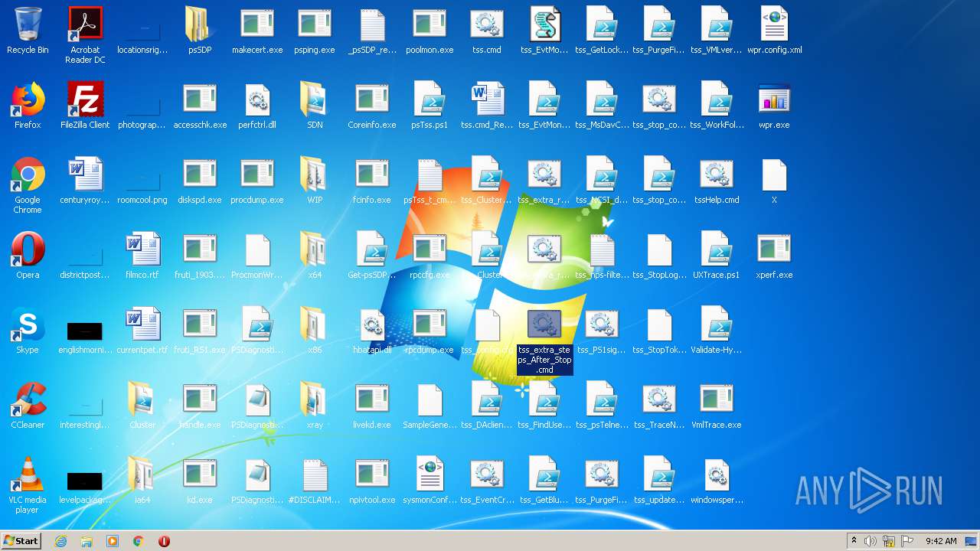Click Coreinfo.exe on the desktop
This screenshot has width=980, height=551.
coord(372,106)
